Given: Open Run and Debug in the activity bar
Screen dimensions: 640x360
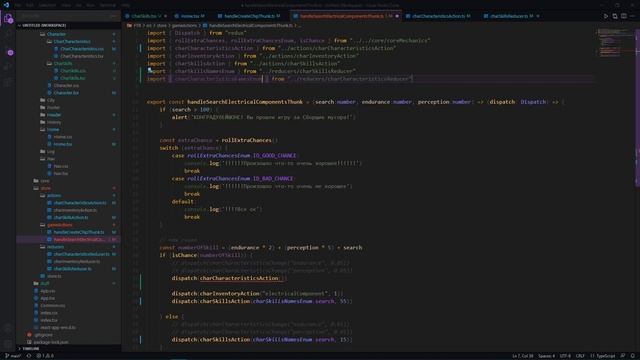Looking at the screenshot, I should [8, 67].
